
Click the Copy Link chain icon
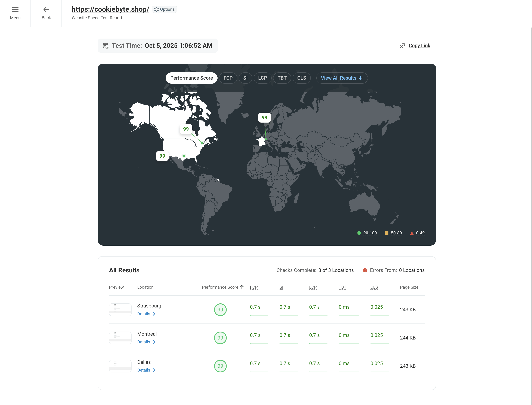tap(402, 46)
